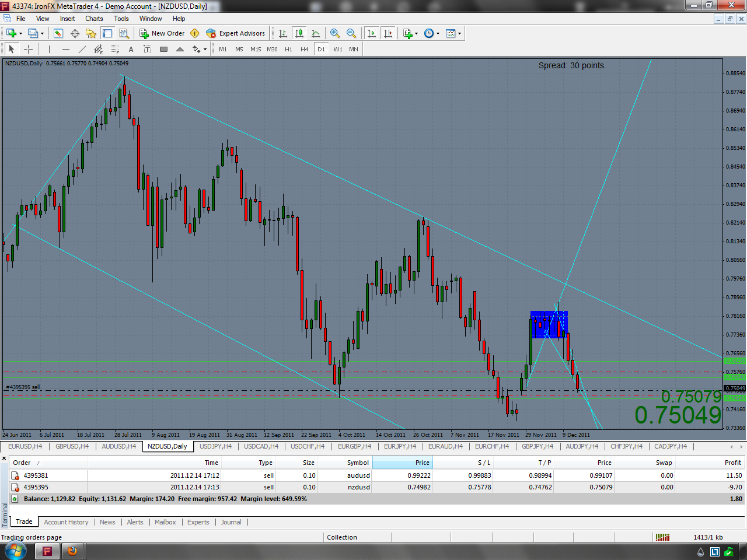Toggle Auto Scroll for the chart
Screen dimensions: 747x560
pos(372,33)
